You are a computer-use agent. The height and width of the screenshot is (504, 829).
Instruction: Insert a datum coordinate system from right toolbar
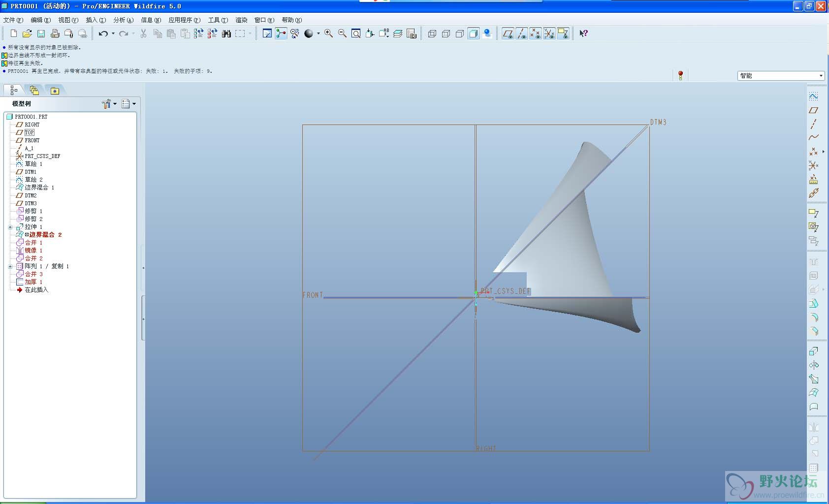[814, 165]
